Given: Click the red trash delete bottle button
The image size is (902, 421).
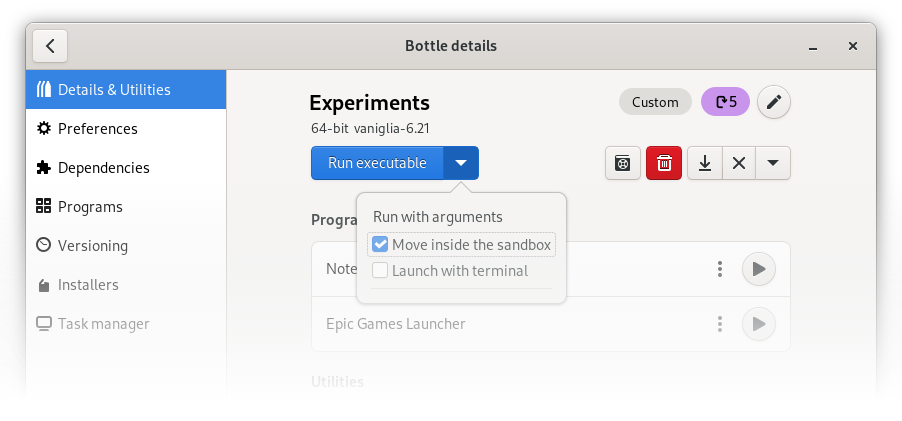Looking at the screenshot, I should pyautogui.click(x=663, y=163).
